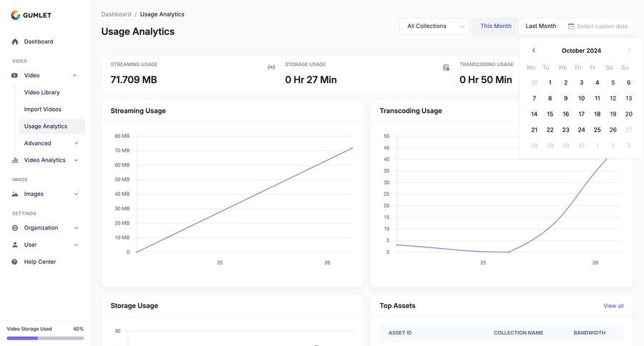This screenshot has height=346, width=644.
Task: Click the Storage Usage chart title
Action: coord(135,306)
